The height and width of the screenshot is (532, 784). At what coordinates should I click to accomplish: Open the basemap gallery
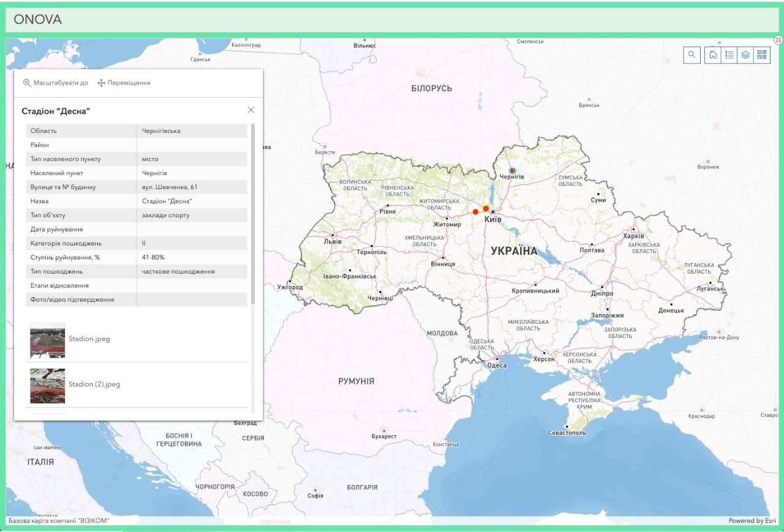[762, 55]
